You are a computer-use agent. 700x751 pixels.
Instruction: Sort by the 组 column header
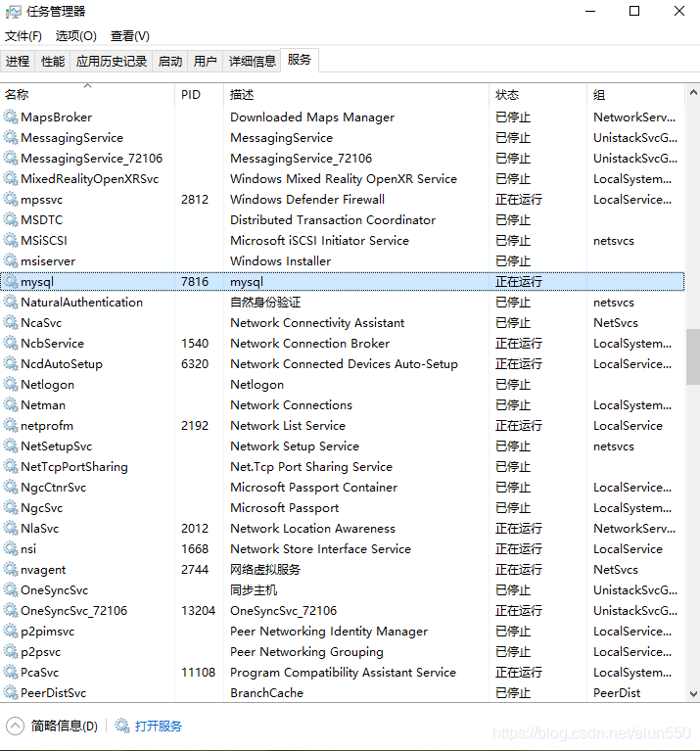coord(635,94)
